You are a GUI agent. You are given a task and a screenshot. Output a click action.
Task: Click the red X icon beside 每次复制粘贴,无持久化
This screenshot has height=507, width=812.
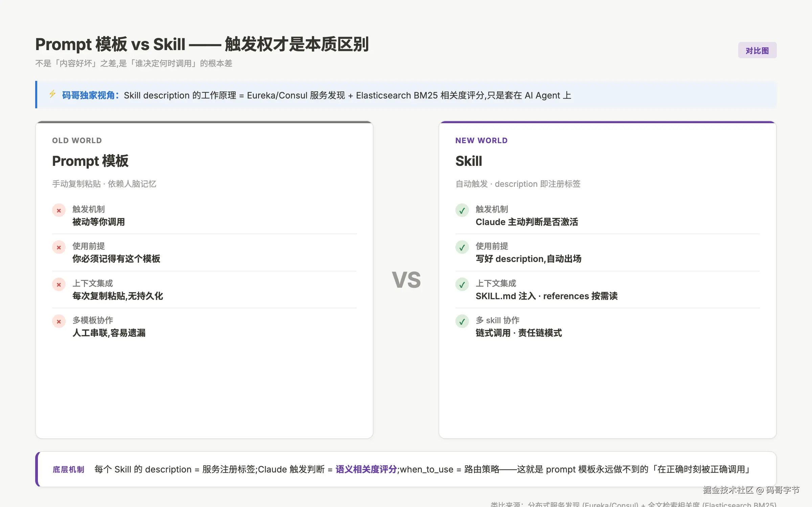click(59, 285)
